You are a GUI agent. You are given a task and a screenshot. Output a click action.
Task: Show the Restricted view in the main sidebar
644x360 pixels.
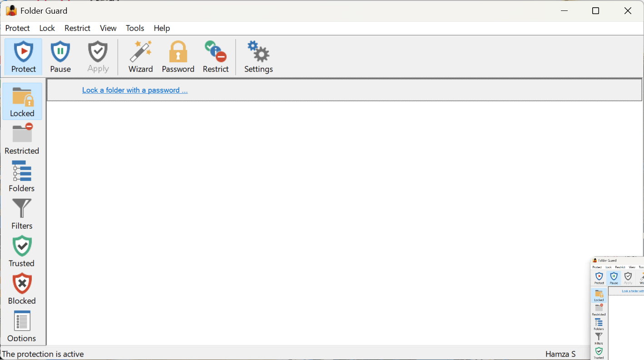click(x=22, y=139)
